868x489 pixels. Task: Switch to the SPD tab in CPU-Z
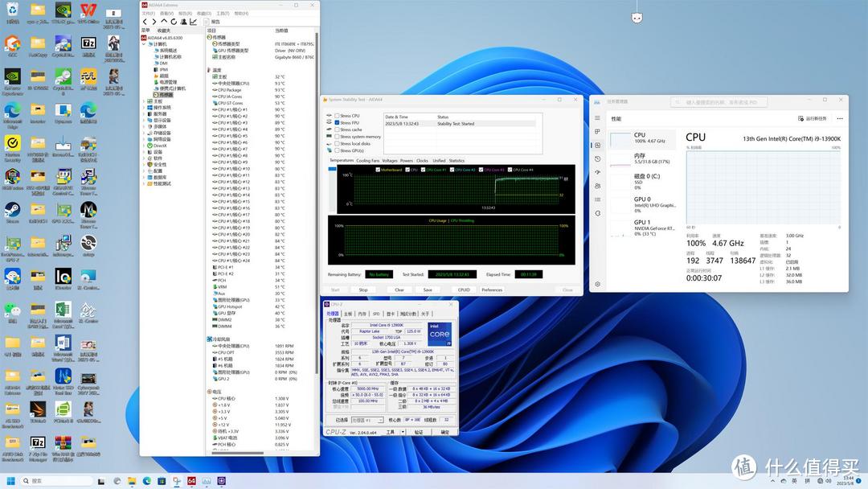pos(376,314)
